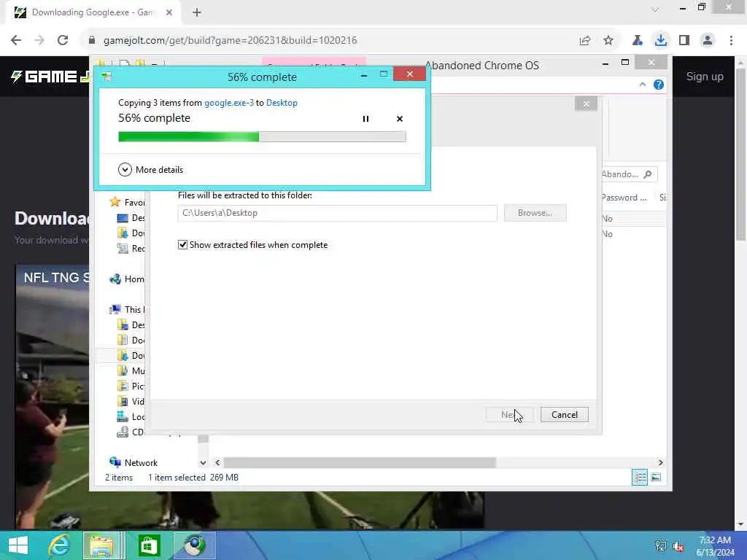This screenshot has width=747, height=560.
Task: Uncheck Show extracted files when complete
Action: click(x=182, y=245)
